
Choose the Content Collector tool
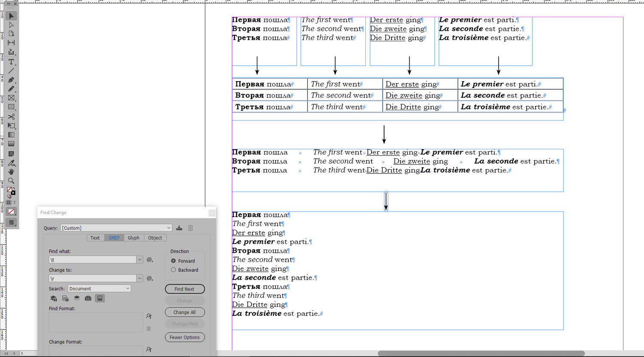[x=12, y=52]
